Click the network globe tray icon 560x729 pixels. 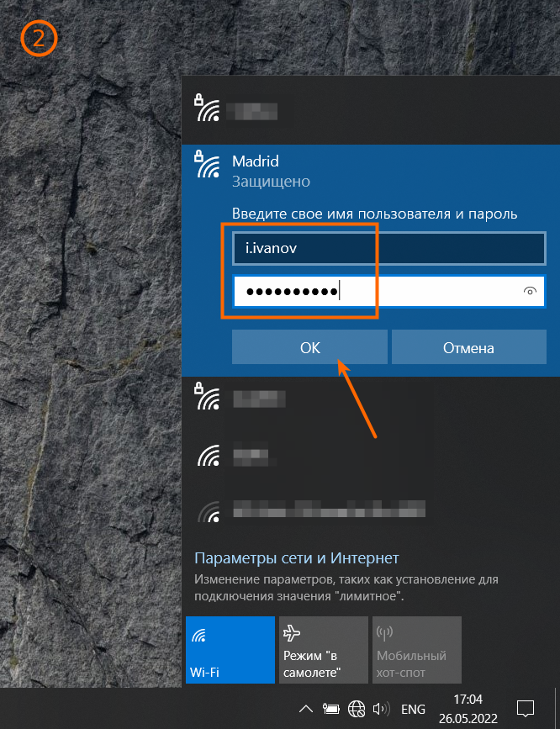pos(357,708)
